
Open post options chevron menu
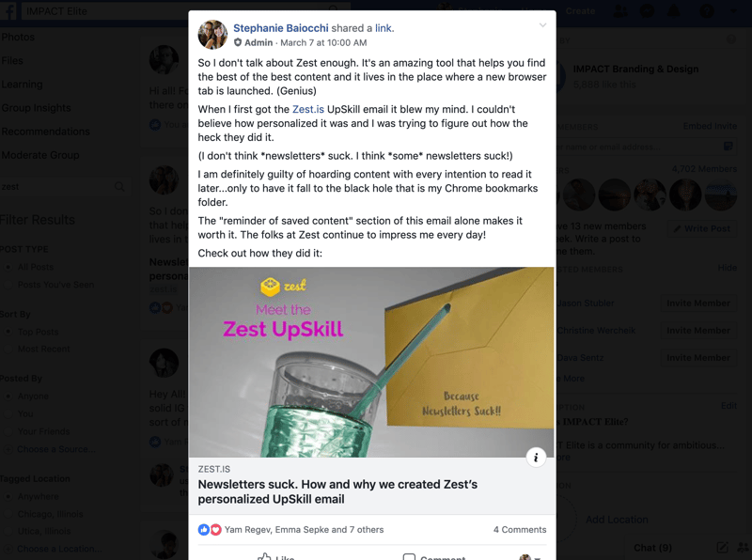pyautogui.click(x=542, y=25)
